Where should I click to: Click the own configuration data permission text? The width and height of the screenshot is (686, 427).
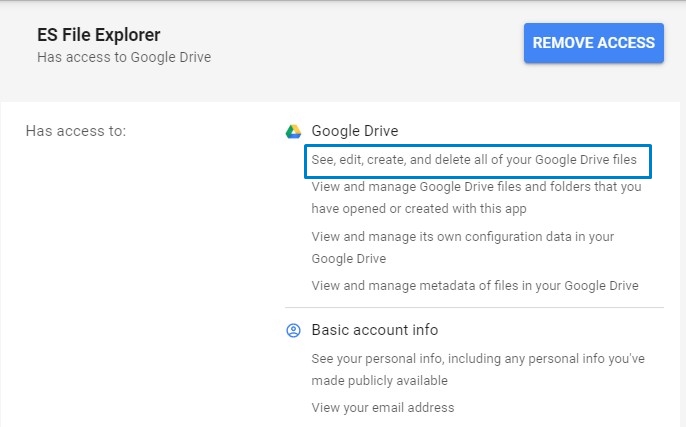463,248
